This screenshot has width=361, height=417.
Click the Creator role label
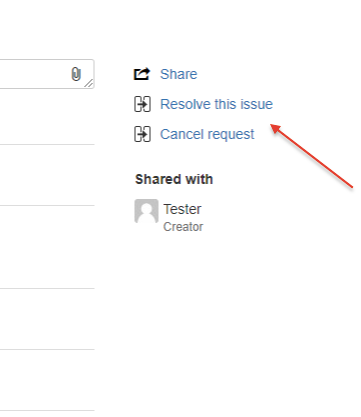183,227
